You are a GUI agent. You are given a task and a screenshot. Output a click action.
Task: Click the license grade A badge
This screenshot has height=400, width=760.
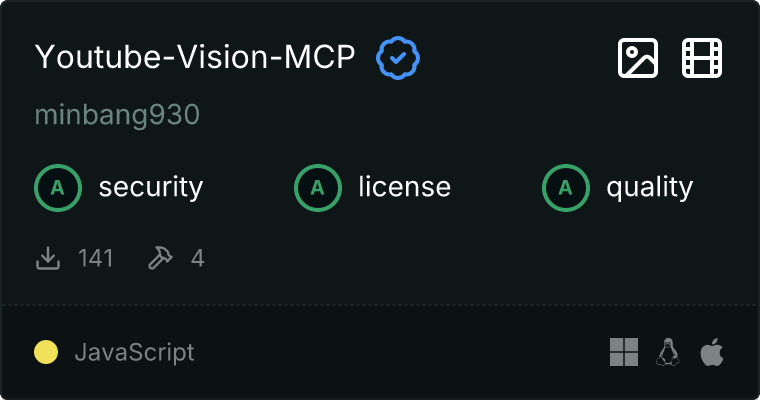pyautogui.click(x=318, y=187)
